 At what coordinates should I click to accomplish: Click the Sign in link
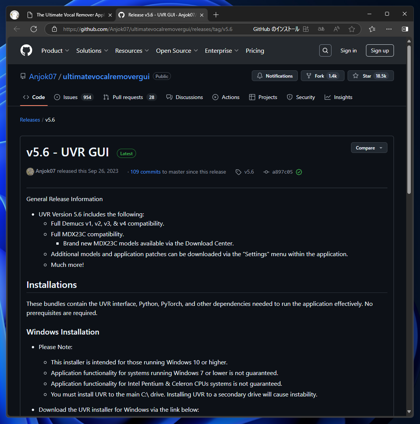coord(348,51)
